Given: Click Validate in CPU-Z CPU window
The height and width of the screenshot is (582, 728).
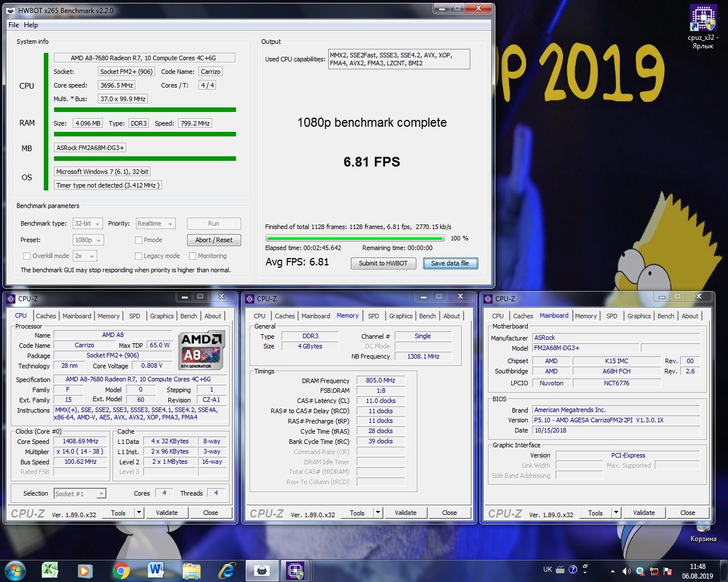Looking at the screenshot, I should tap(167, 513).
